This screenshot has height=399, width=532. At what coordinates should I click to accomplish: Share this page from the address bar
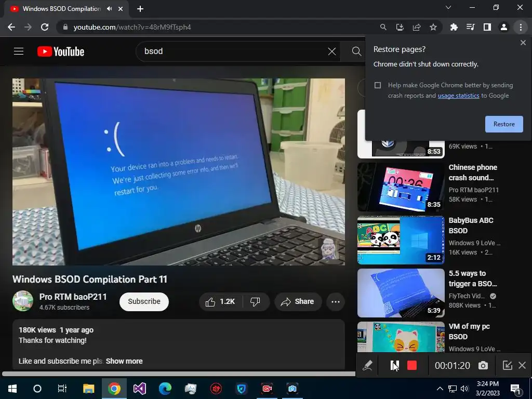tap(416, 27)
